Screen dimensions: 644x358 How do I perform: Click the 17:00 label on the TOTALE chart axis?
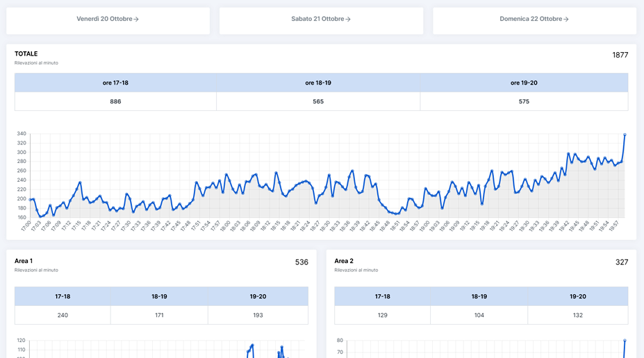coord(26,226)
